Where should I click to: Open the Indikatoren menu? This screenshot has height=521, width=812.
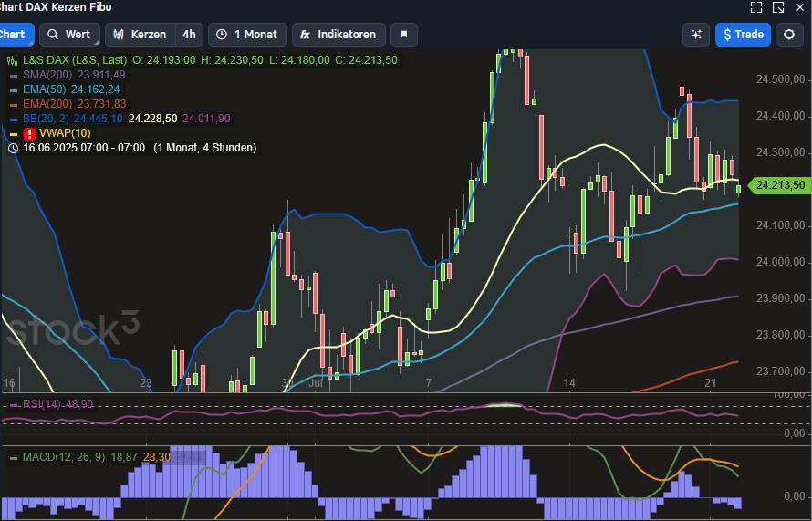coord(338,35)
